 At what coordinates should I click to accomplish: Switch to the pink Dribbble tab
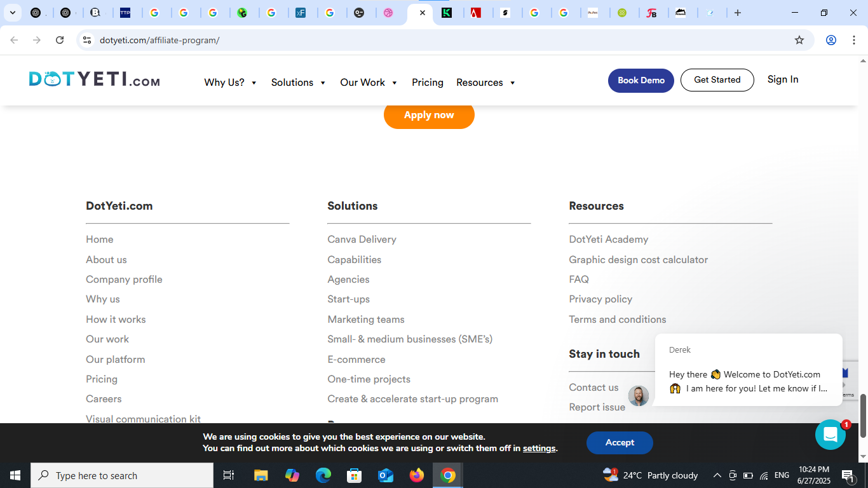(x=388, y=13)
